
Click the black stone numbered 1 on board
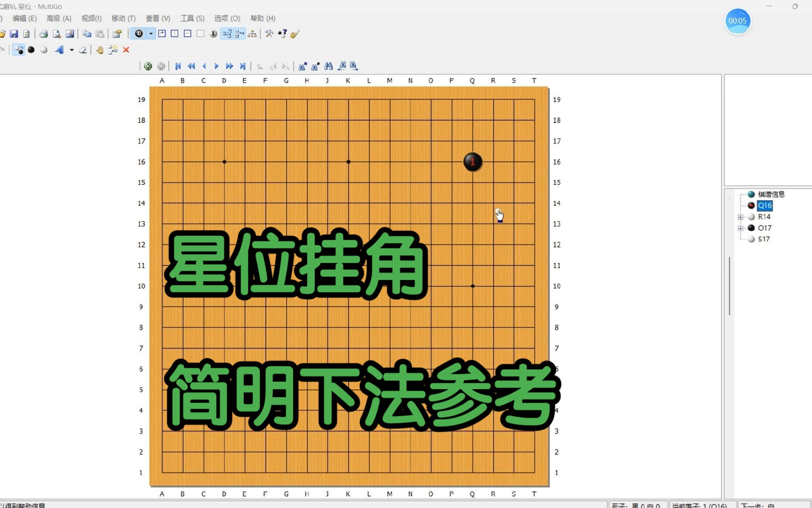[x=473, y=162]
